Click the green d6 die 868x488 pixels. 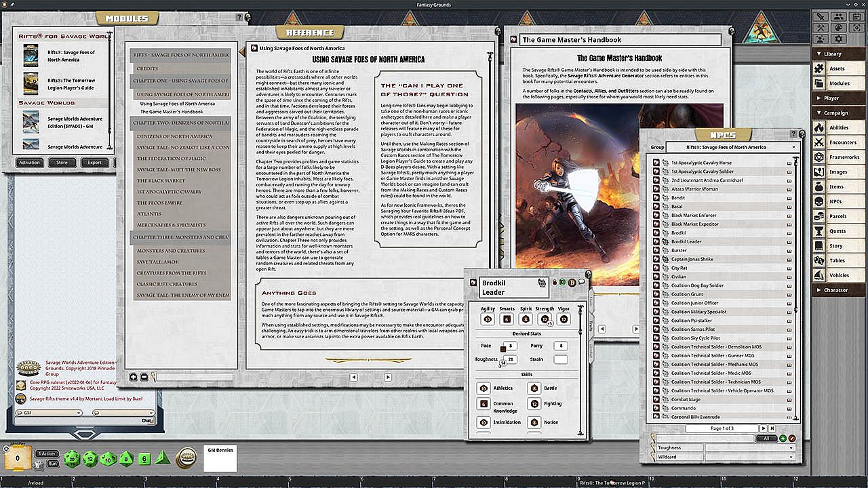[x=144, y=459]
